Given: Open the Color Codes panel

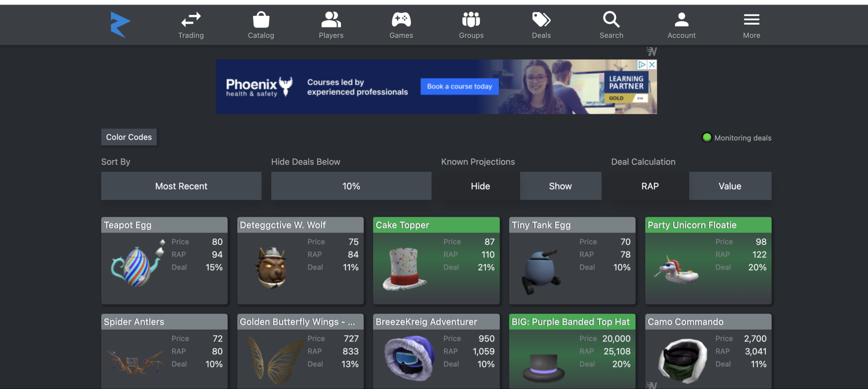Looking at the screenshot, I should coord(128,137).
